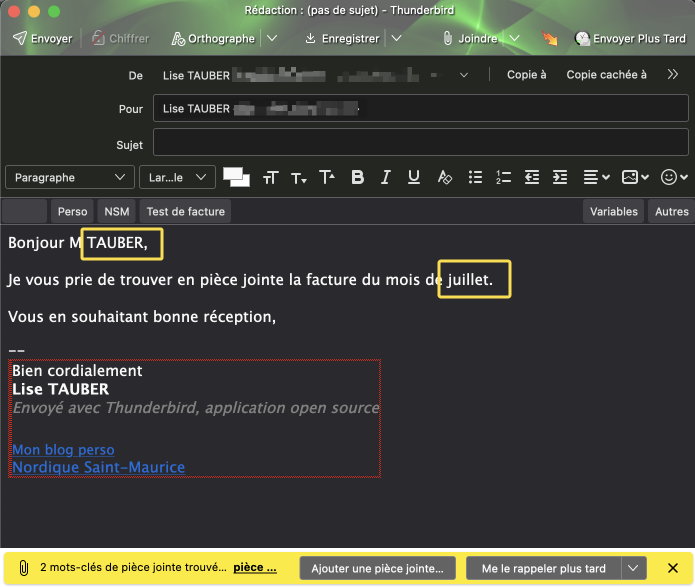Click the Envoyer send button
Image resolution: width=695 pixels, height=587 pixels.
(42, 39)
